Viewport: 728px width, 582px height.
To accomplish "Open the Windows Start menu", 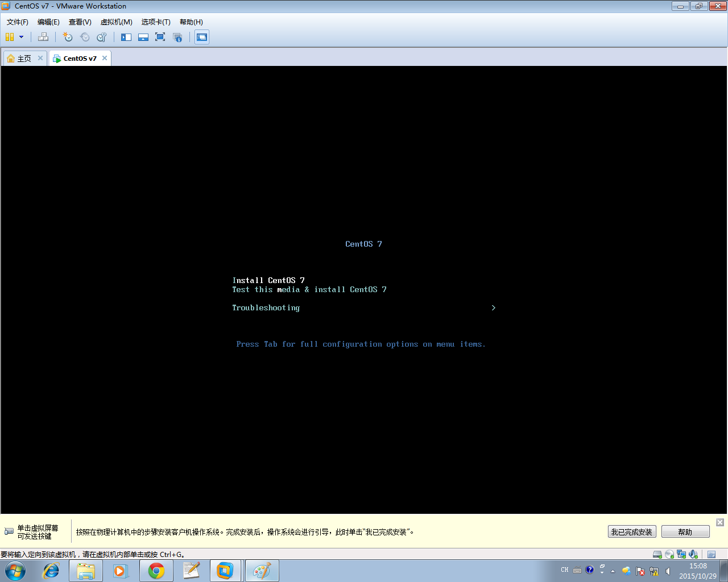I will [x=15, y=571].
